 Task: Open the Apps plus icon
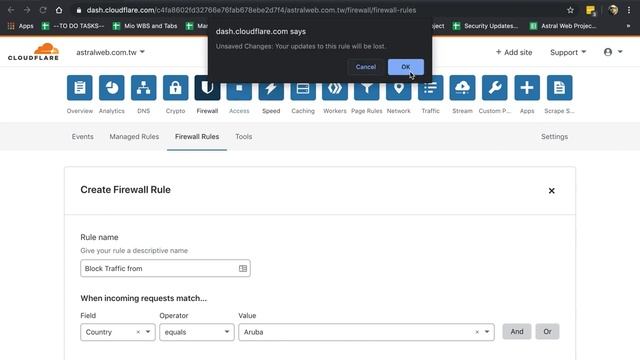pyautogui.click(x=527, y=88)
